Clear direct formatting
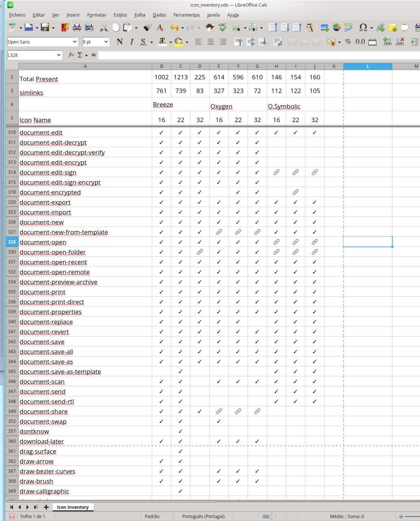The image size is (420, 521). [160, 28]
